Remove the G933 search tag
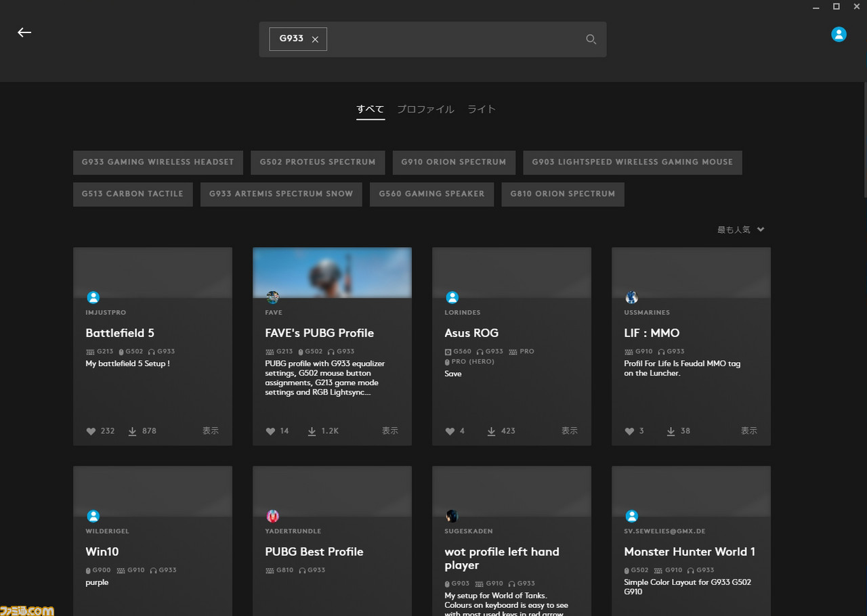Screen dimensions: 867x616 (315, 39)
